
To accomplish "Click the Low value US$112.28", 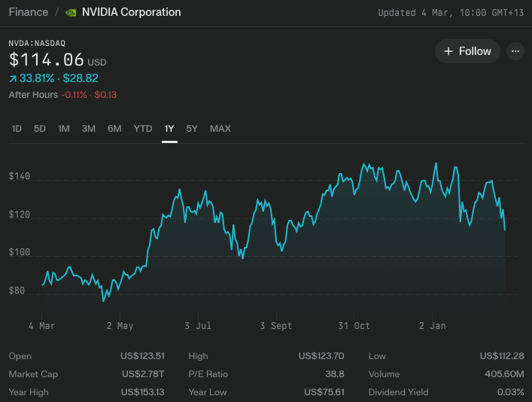I will click(502, 356).
